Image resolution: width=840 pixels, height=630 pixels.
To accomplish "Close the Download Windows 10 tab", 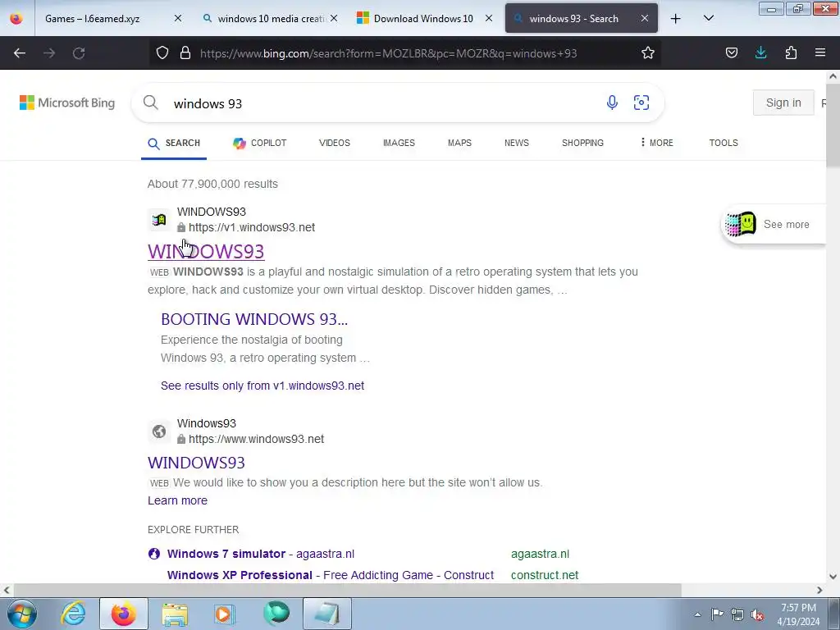I will click(489, 19).
